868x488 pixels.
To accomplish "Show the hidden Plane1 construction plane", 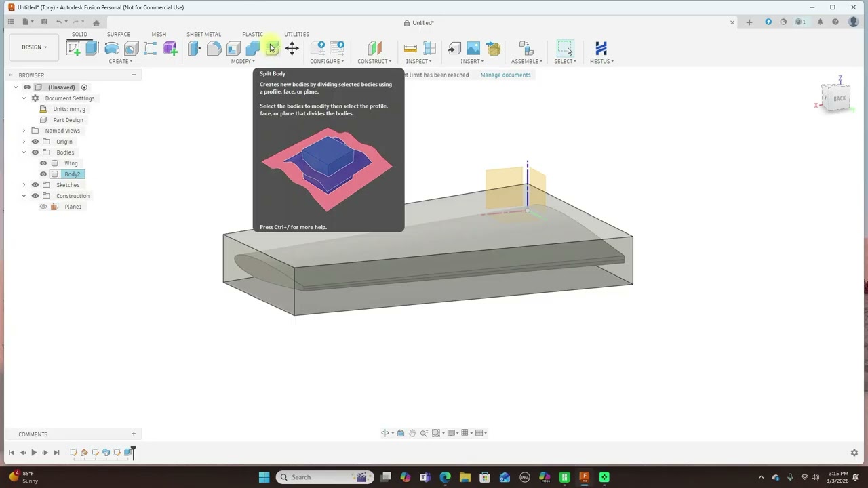I will (x=43, y=207).
